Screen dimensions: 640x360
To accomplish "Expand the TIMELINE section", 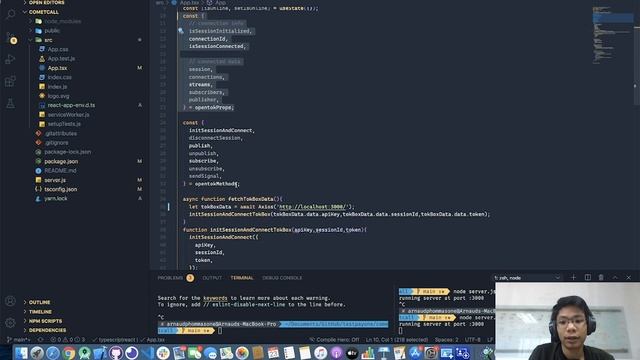I will [40, 311].
